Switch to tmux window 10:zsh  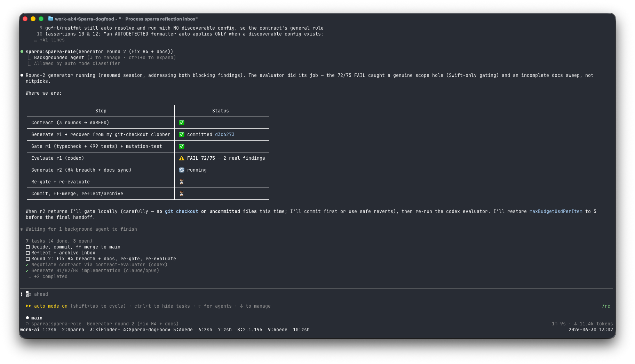pos(301,330)
